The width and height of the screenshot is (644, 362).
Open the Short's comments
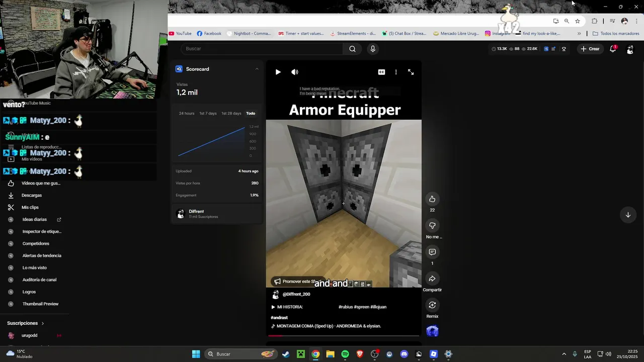pos(432,252)
